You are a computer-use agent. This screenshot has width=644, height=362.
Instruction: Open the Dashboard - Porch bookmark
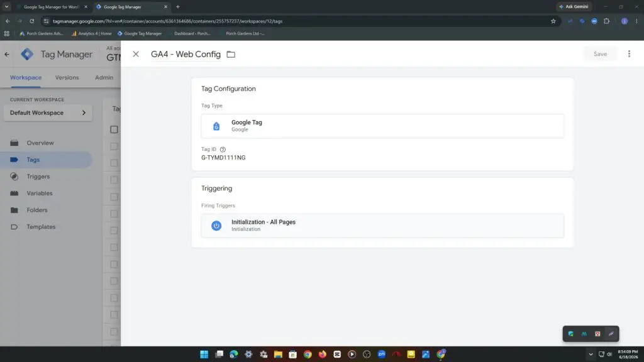pos(191,34)
